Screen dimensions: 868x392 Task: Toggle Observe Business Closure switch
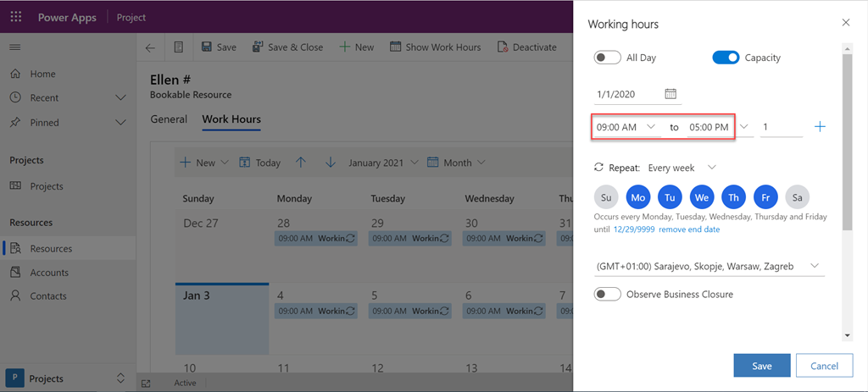coord(607,294)
